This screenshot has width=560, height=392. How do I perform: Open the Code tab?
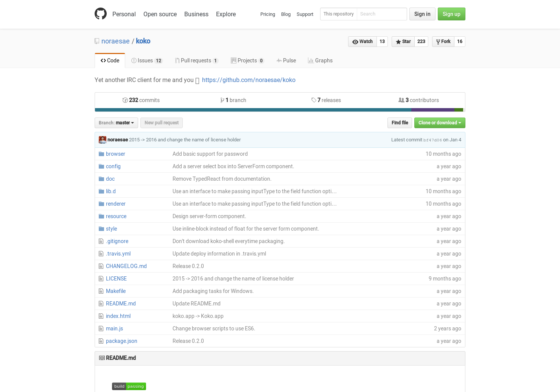pos(110,60)
